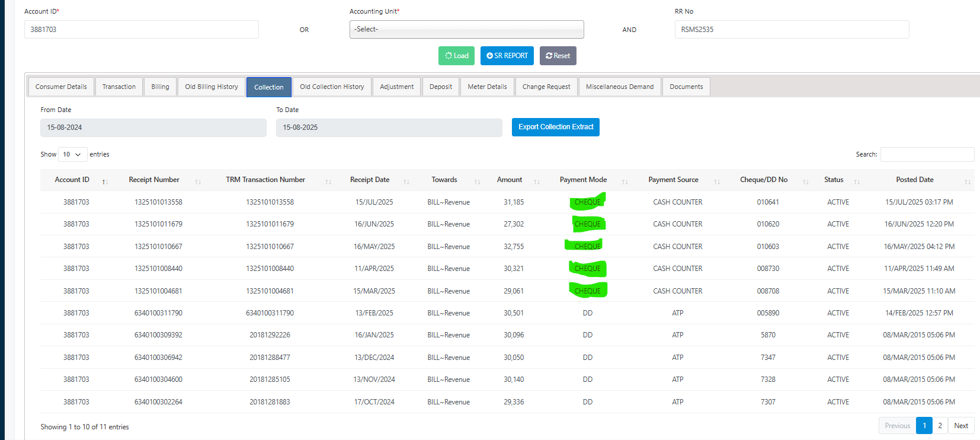Click Export Collection Extract button
Viewport: 980px width, 440px height.
point(556,127)
